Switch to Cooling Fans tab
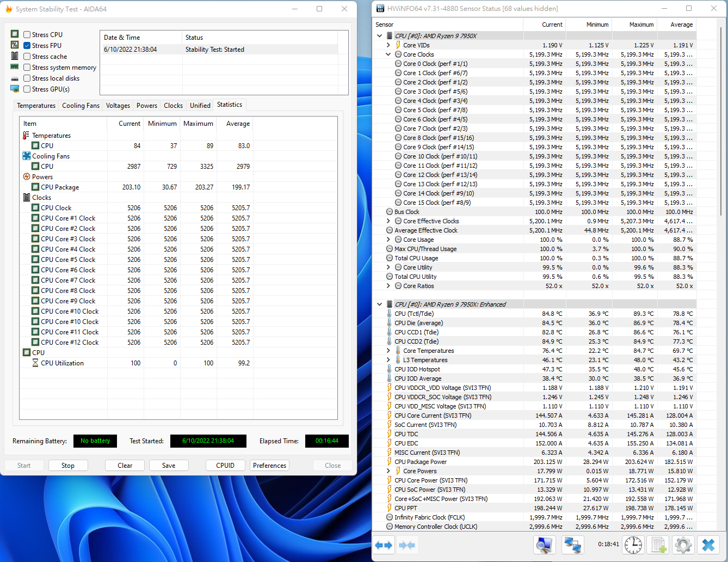 81,106
